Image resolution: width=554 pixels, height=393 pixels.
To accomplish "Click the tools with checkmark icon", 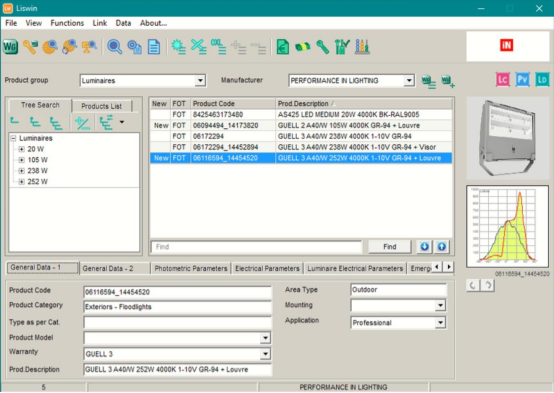I will click(x=342, y=47).
